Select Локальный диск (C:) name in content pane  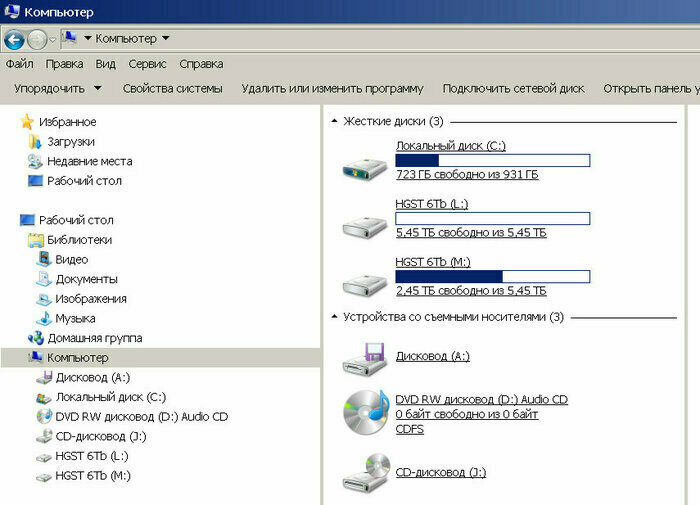[x=450, y=146]
